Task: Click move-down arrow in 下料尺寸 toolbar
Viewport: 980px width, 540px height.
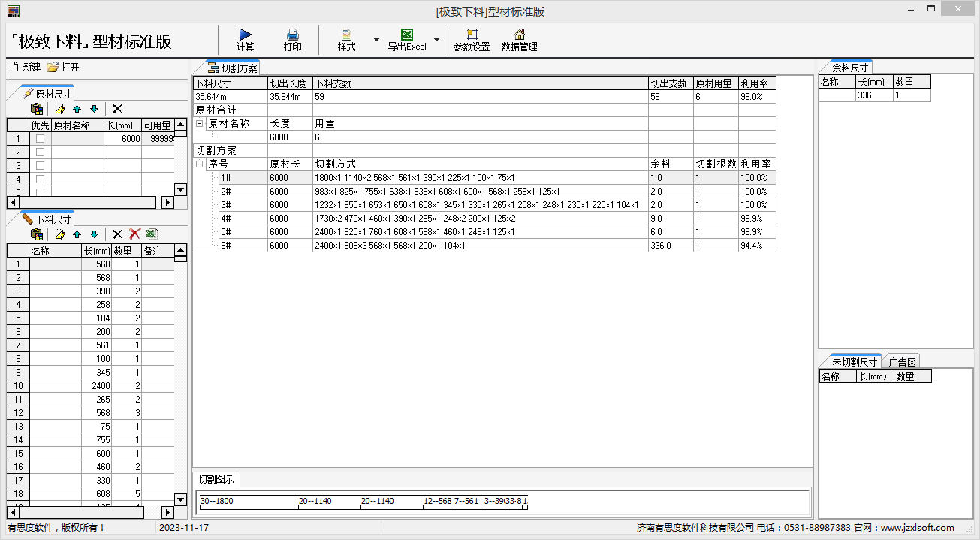Action: coord(94,234)
